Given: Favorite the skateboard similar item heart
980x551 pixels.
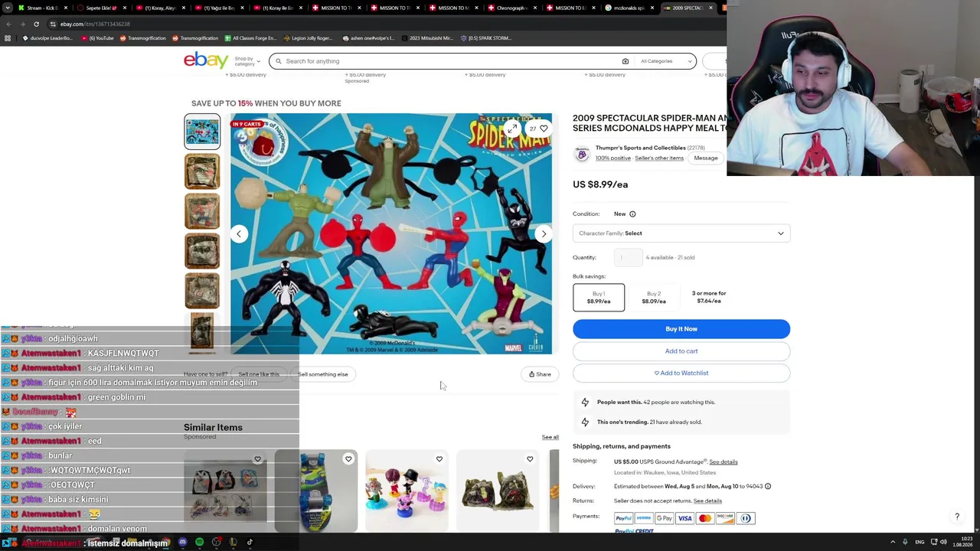Looking at the screenshot, I should [348, 460].
